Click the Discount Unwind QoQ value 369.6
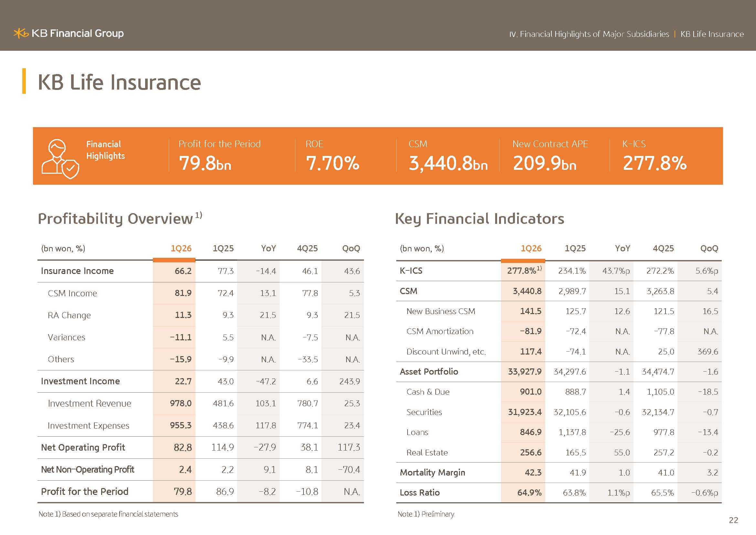This screenshot has height=535, width=756. click(x=708, y=352)
